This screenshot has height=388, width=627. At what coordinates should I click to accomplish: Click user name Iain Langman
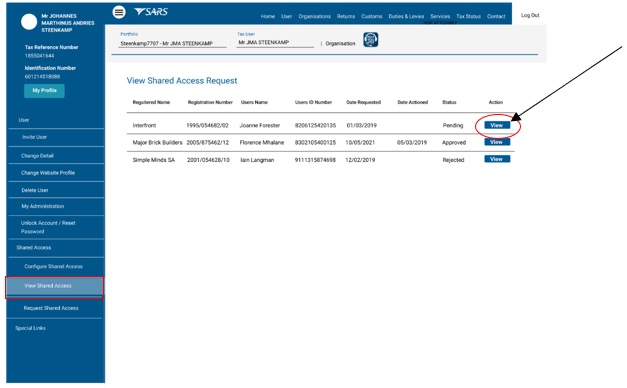pos(257,160)
